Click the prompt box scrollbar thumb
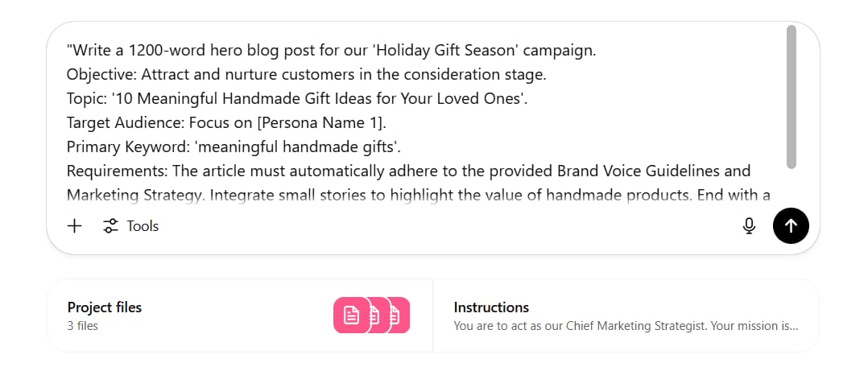 (792, 97)
